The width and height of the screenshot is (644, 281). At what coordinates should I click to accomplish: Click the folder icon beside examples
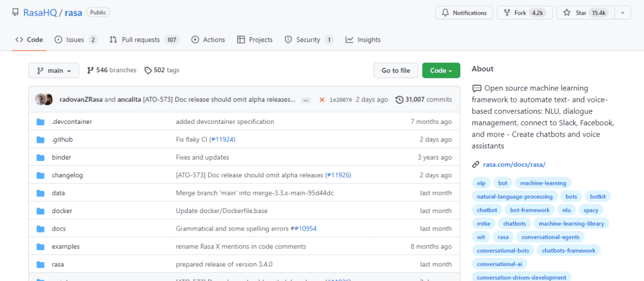(x=40, y=246)
